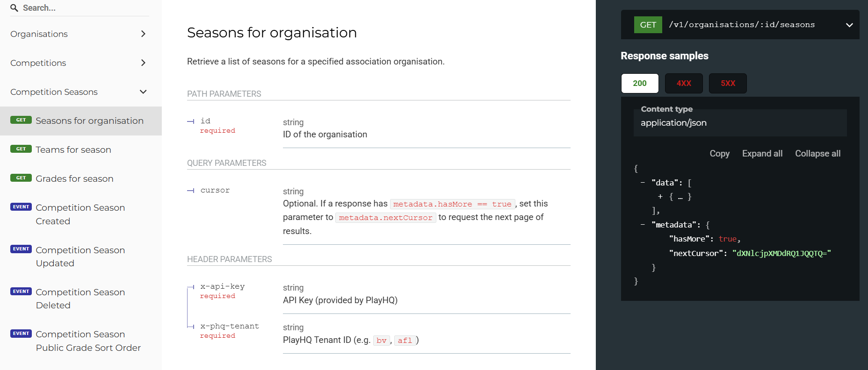Expand the collapsed object inside data array

pyautogui.click(x=660, y=197)
